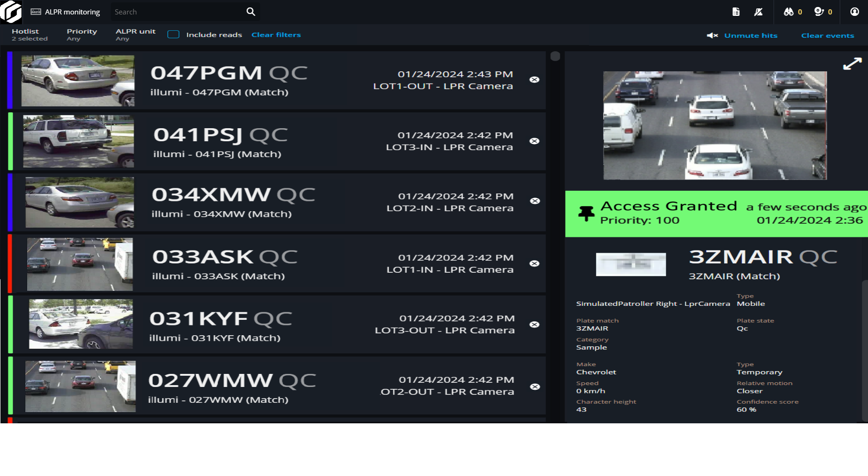Click the report document icon in top bar
The image size is (868, 476).
(x=736, y=12)
